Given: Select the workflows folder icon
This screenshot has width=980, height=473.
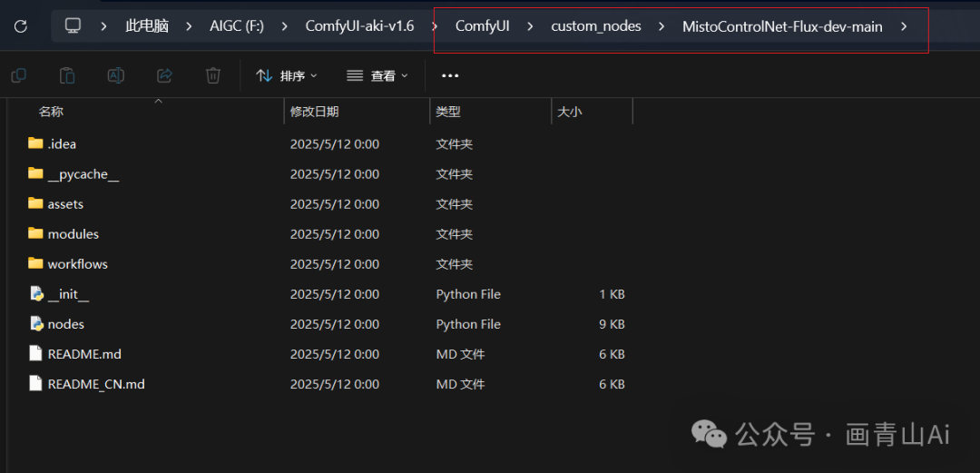Looking at the screenshot, I should [x=35, y=264].
